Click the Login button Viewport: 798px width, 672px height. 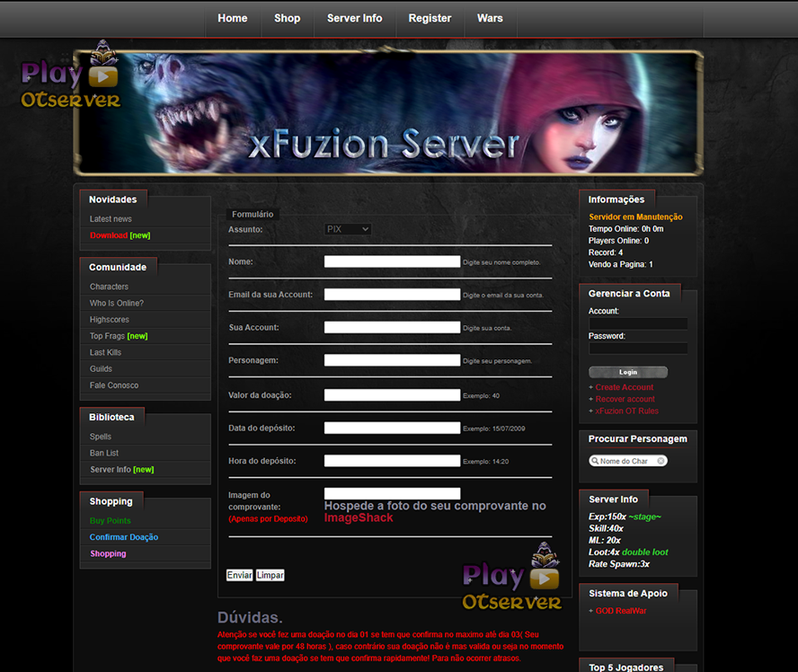(628, 372)
